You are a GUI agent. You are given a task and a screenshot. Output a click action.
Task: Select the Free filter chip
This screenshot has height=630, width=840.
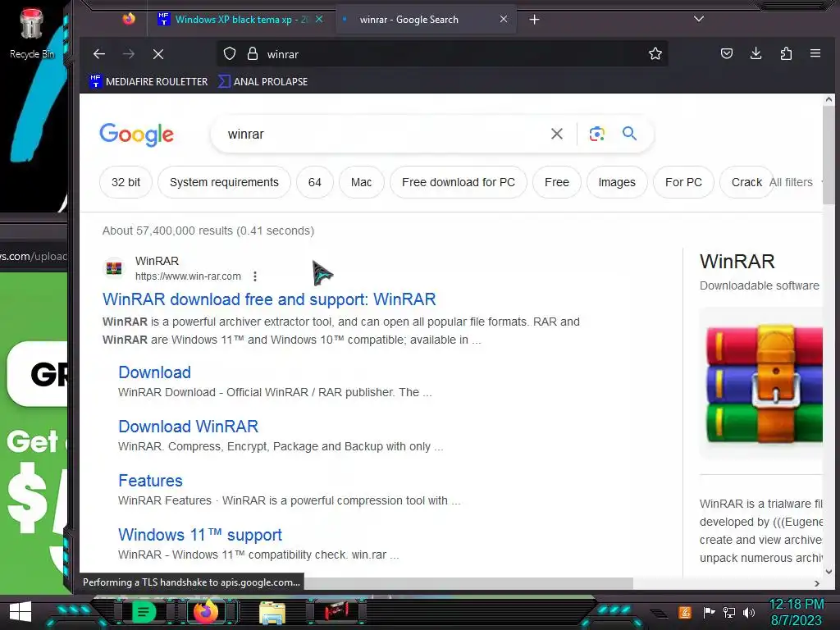tap(557, 182)
